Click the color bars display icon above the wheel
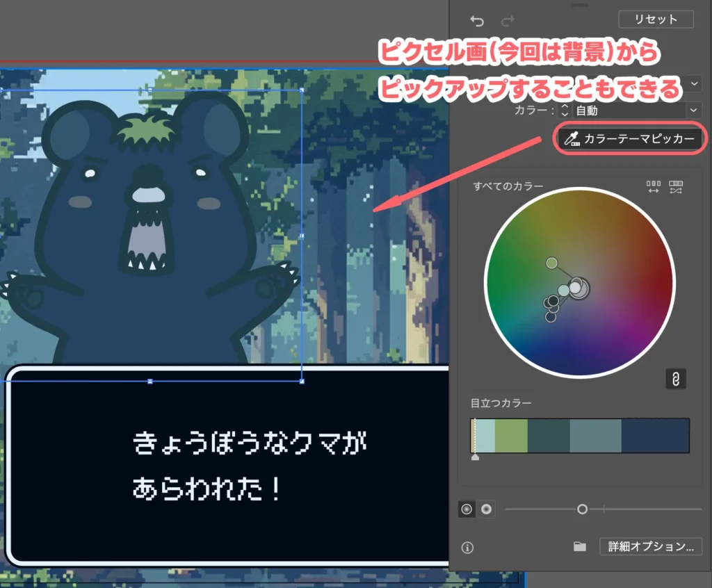Viewport: 712px width, 588px height. (652, 186)
